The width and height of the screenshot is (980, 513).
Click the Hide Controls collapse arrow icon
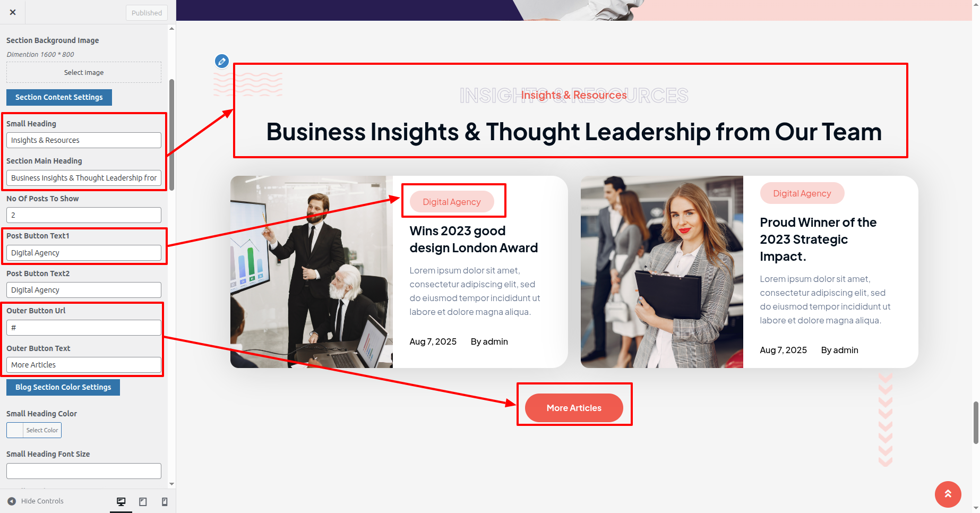[x=12, y=501]
